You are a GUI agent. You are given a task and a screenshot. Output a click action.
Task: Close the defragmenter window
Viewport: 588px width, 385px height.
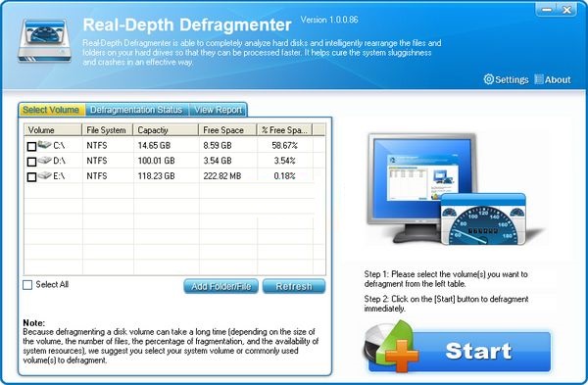coord(567,10)
